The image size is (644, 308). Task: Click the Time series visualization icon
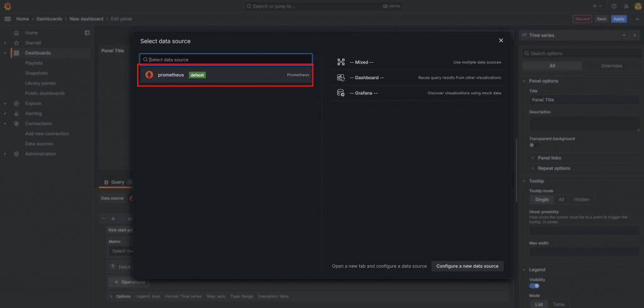pyautogui.click(x=525, y=35)
